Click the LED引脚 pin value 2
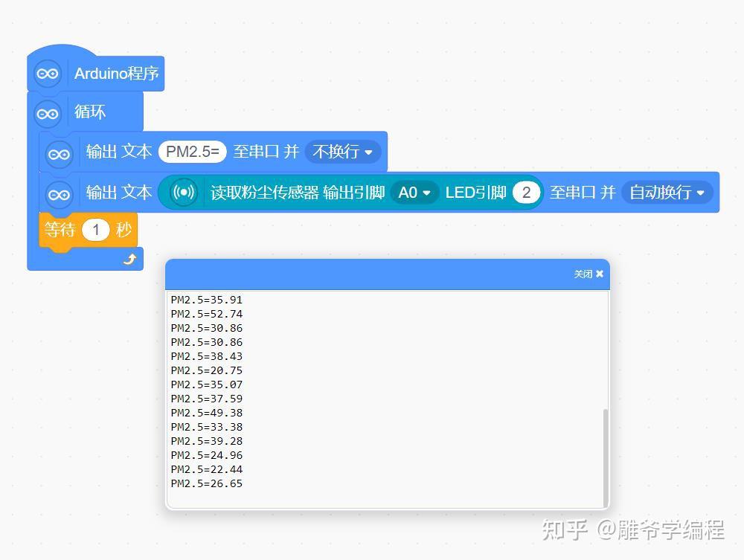The height and width of the screenshot is (560, 744). [527, 192]
